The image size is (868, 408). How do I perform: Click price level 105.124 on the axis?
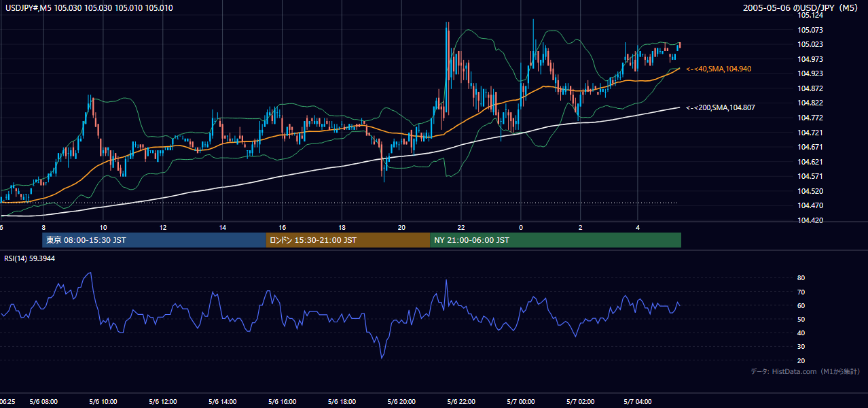(x=810, y=15)
